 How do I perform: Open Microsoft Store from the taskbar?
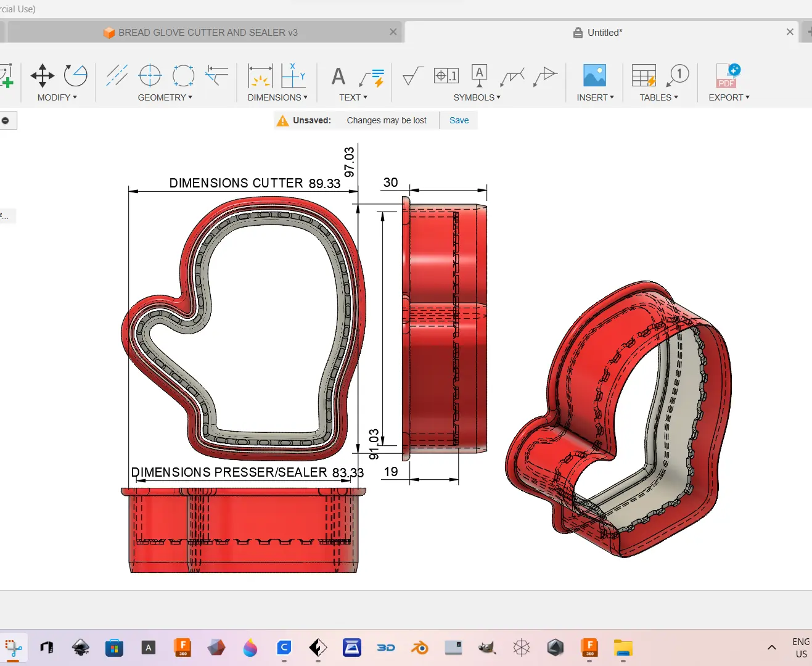114,647
